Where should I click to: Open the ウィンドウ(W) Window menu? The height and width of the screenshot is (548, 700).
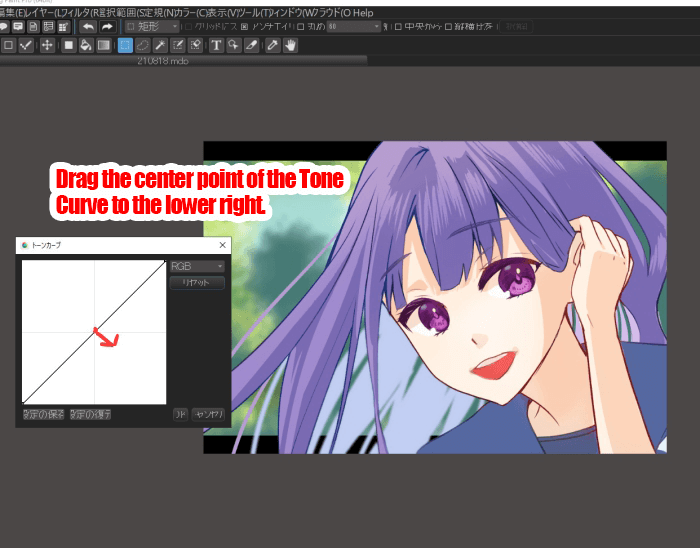coord(291,12)
